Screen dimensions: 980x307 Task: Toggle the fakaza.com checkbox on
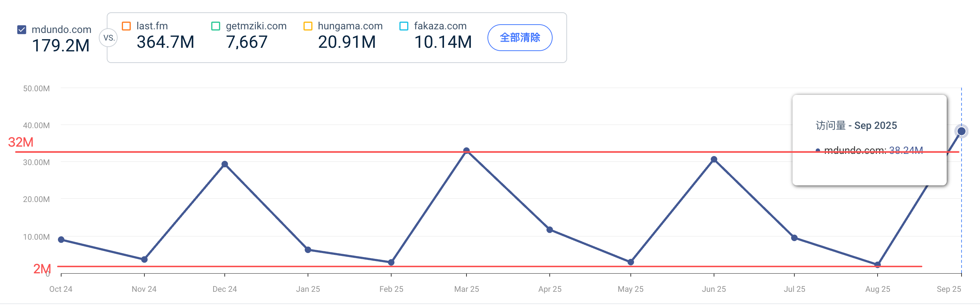coord(404,26)
